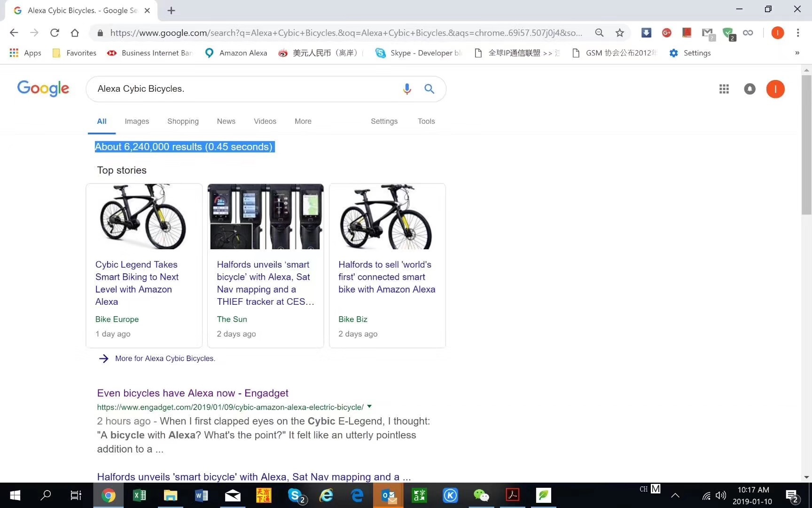Launch Word from the taskbar

pyautogui.click(x=201, y=495)
